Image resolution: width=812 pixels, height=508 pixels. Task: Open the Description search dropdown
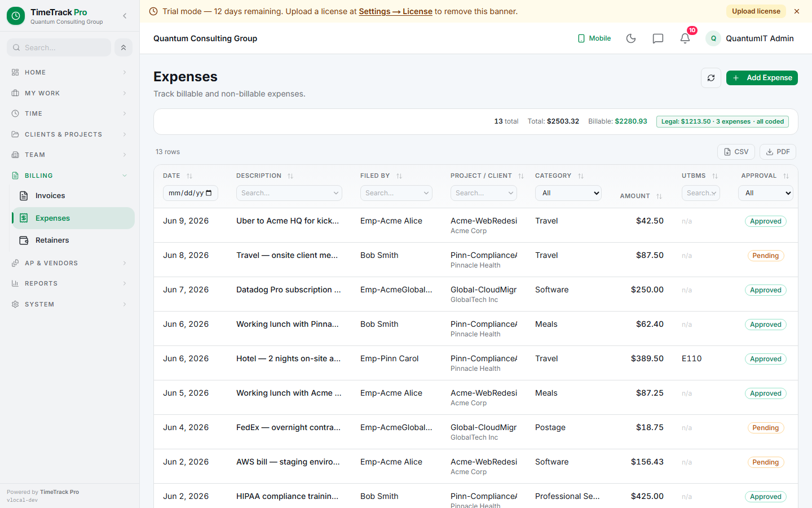click(x=289, y=193)
